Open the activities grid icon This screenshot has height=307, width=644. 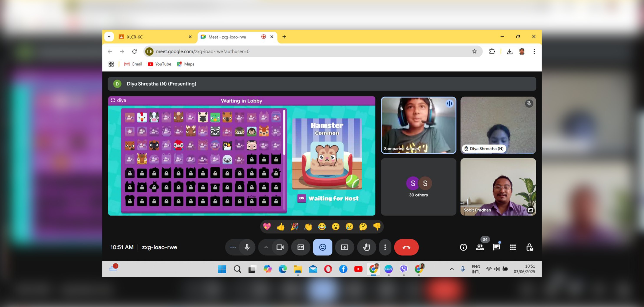coord(513,247)
